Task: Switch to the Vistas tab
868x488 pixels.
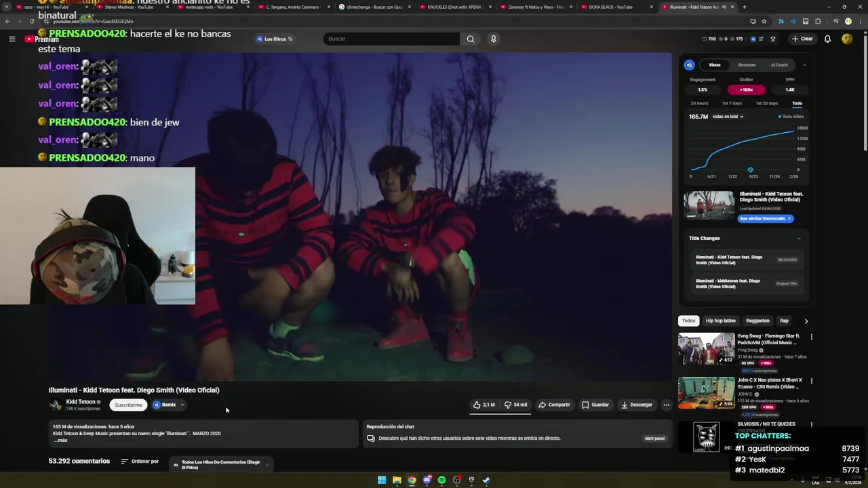Action: pyautogui.click(x=715, y=65)
